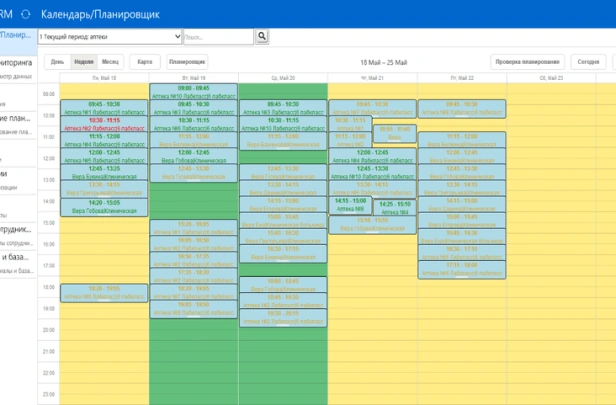Screen dimensions: 616x405
Task: Open Monday 18:20 - 19:05 visit event
Action: [x=104, y=292]
